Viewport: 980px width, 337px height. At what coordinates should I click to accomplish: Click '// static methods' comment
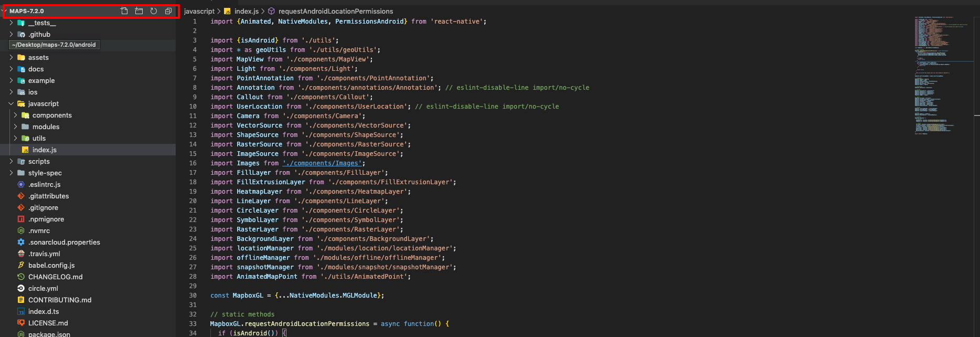tap(242, 314)
